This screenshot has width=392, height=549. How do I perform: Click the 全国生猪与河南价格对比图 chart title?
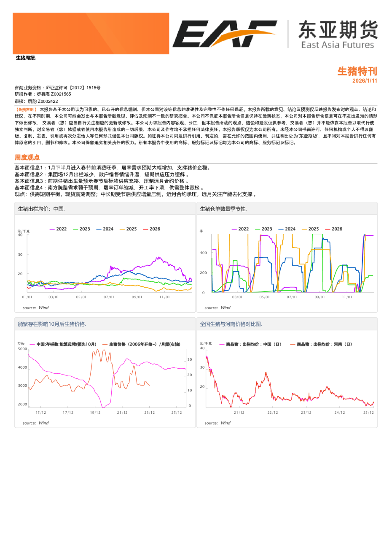(x=231, y=324)
